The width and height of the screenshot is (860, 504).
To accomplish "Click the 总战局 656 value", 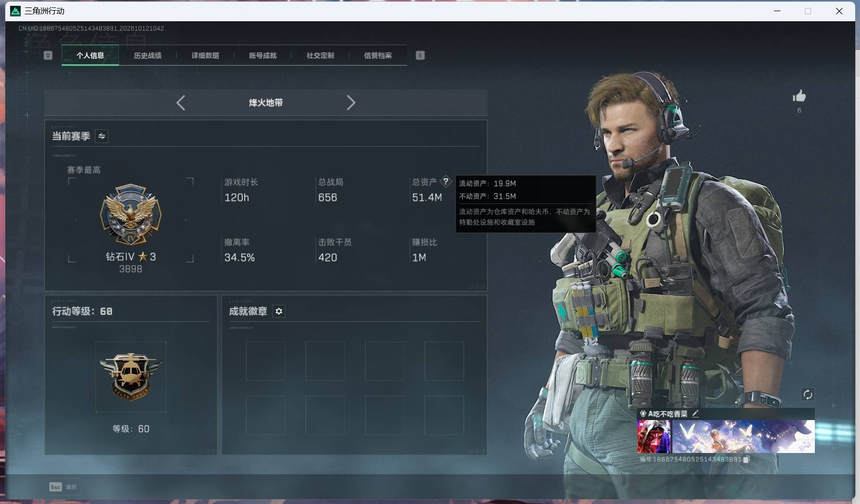I will [328, 198].
